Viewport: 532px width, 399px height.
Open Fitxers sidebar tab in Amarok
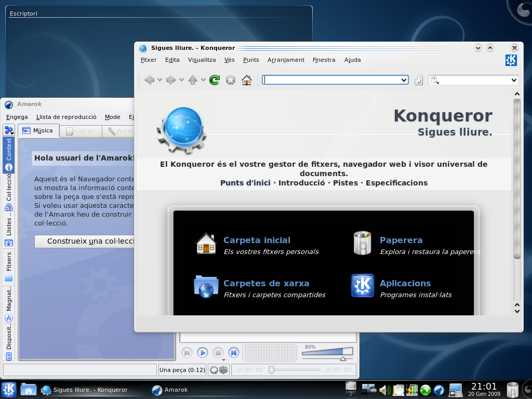[x=9, y=267]
